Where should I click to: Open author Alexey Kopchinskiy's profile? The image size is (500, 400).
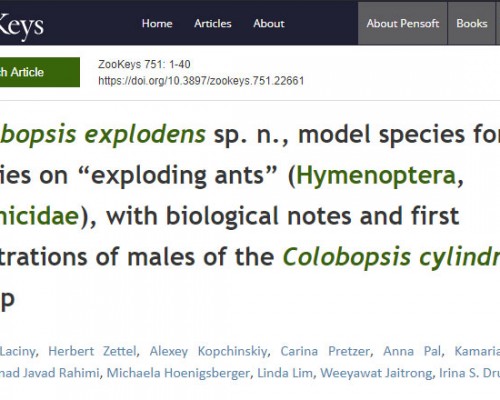(209, 351)
